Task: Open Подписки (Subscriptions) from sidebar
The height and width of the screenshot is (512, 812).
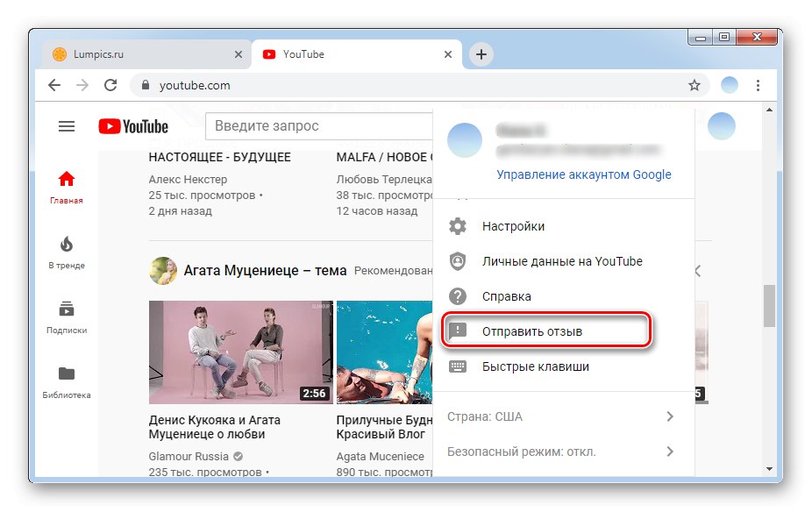Action: [x=66, y=314]
